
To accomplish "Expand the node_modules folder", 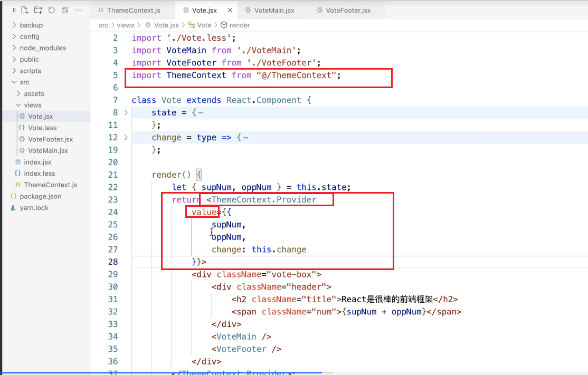I will click(x=14, y=48).
